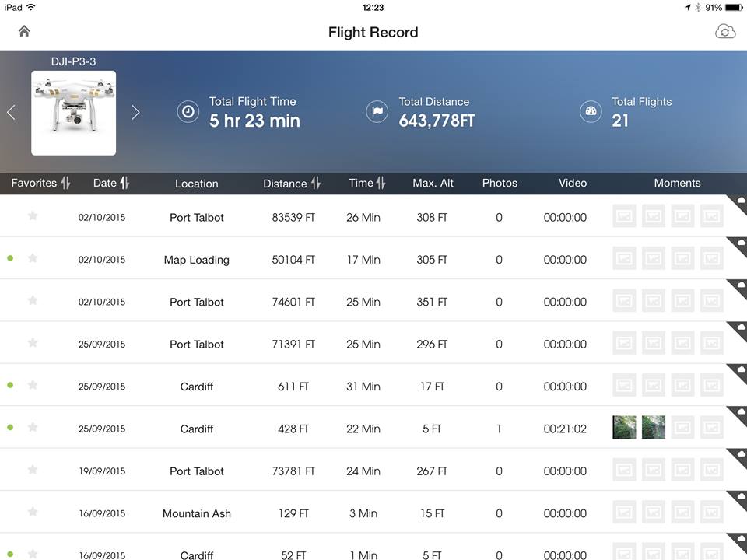Select the 83539 FT distance cell
Viewport: 747px width, 560px height.
coord(293,218)
